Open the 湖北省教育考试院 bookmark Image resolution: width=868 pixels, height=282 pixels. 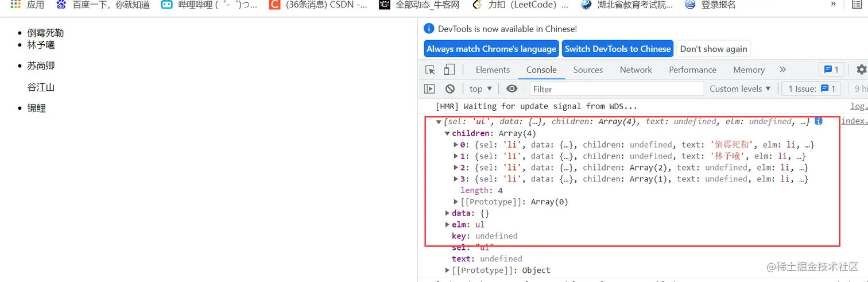click(627, 5)
